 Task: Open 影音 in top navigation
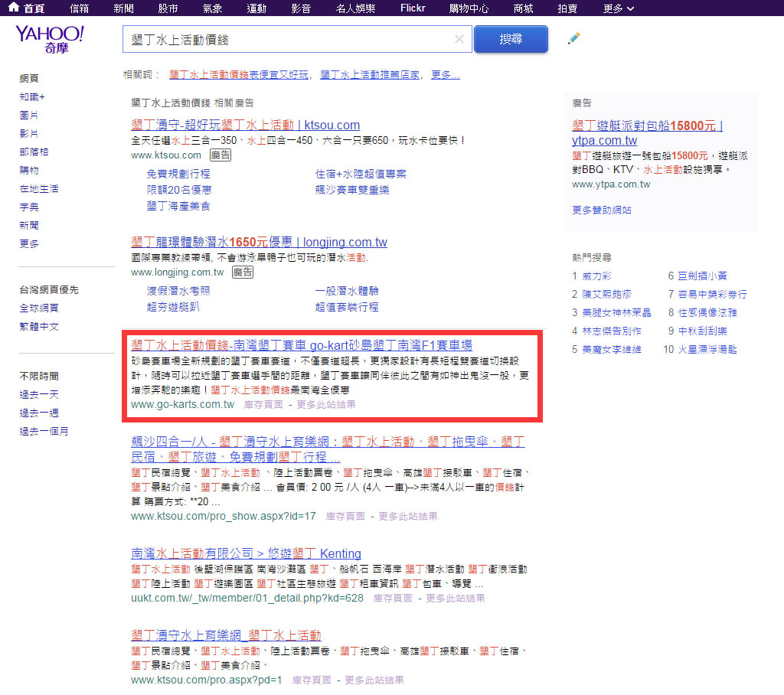[x=301, y=8]
